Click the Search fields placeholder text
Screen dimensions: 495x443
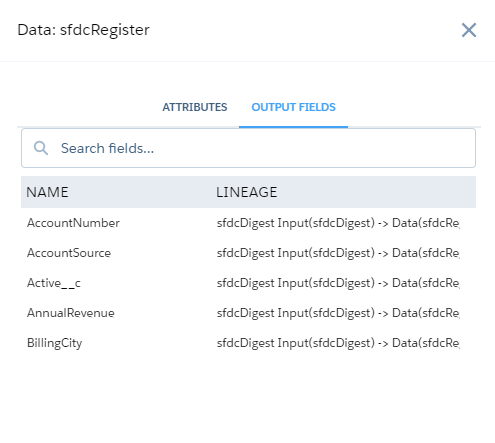pyautogui.click(x=107, y=148)
